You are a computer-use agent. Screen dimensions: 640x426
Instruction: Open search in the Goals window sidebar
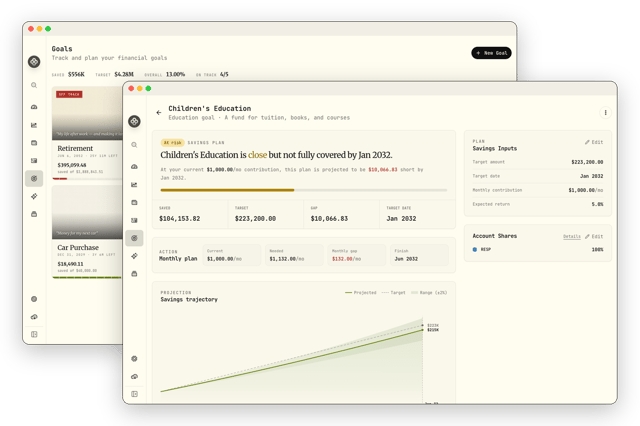(34, 85)
